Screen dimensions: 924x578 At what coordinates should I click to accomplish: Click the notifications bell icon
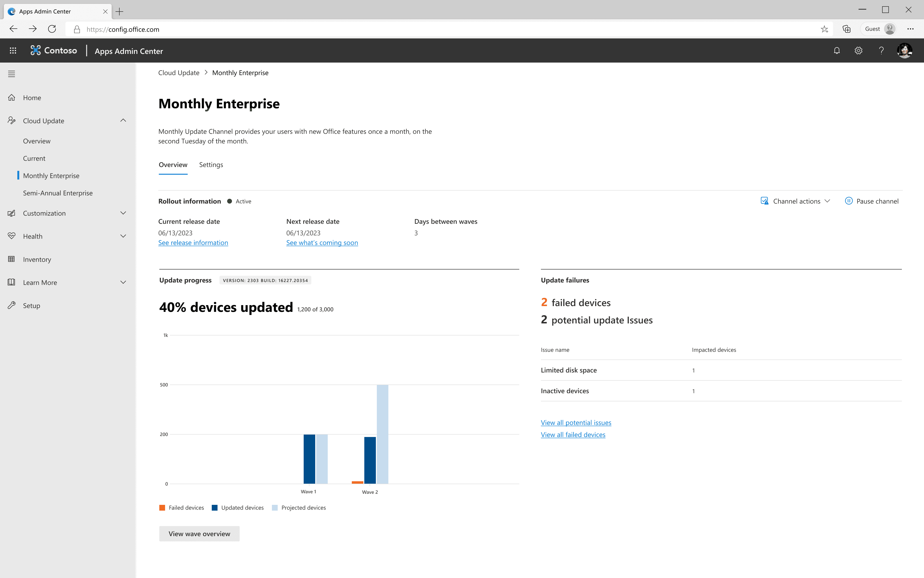[836, 51]
